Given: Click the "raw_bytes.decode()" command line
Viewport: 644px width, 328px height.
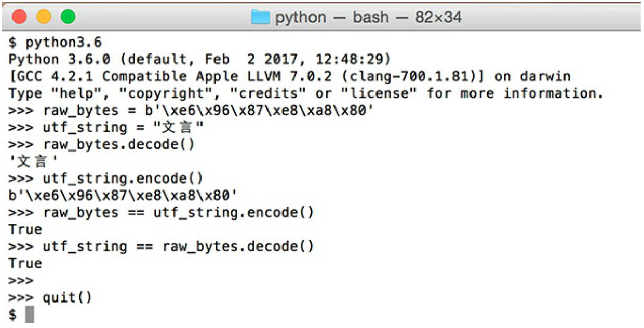Looking at the screenshot, I should 102,145.
